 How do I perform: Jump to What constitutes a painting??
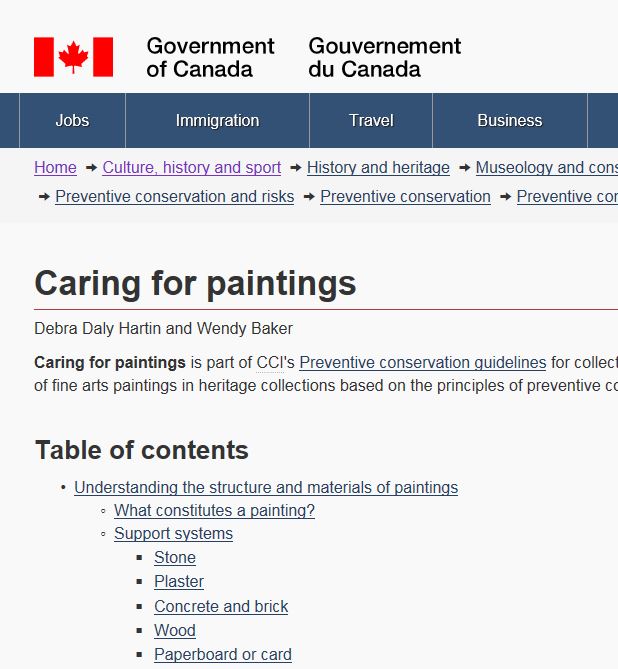pyautogui.click(x=214, y=511)
